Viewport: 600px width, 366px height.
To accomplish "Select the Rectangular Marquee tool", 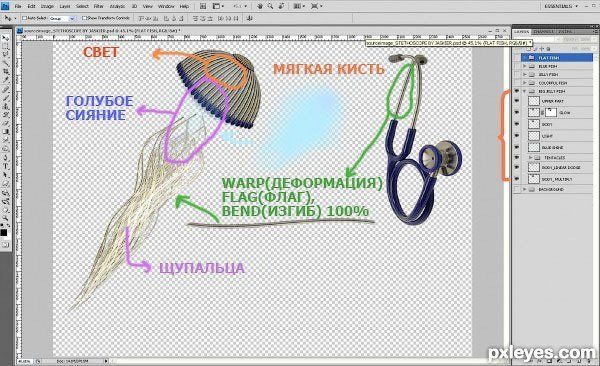I will click(5, 46).
